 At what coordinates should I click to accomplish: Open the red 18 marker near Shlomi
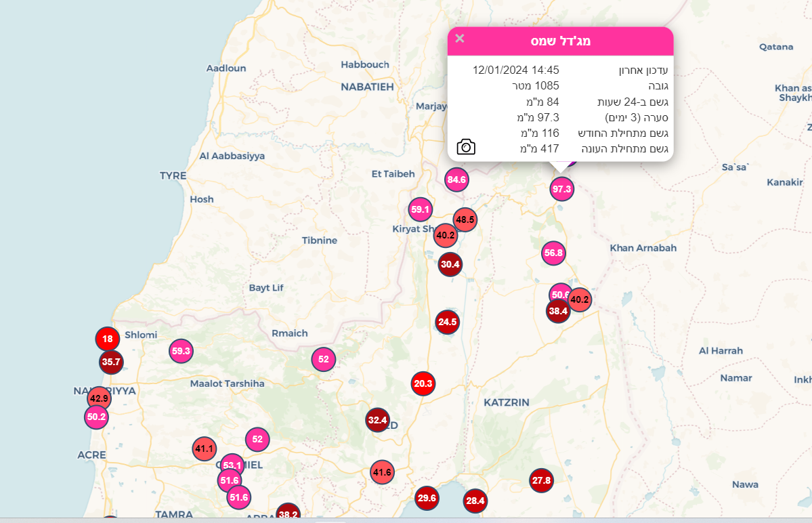[108, 338]
